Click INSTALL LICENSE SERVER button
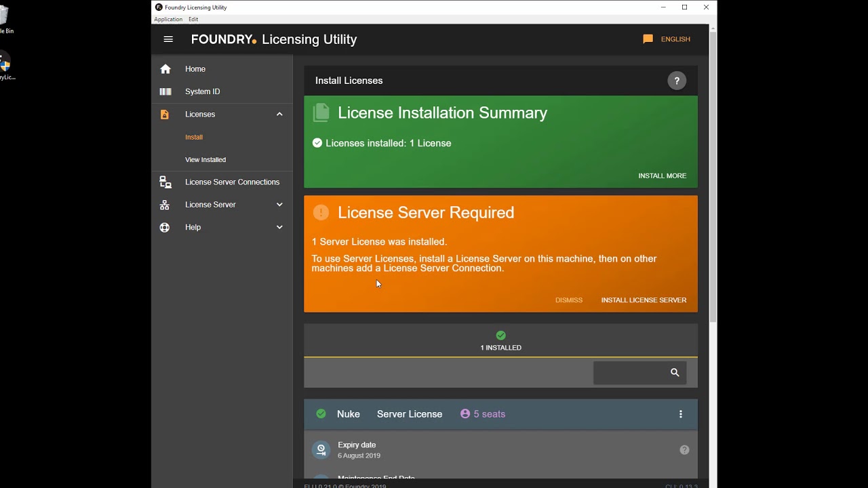 [x=644, y=300]
